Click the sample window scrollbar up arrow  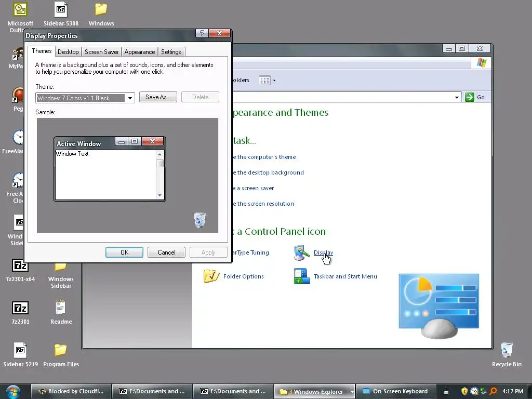pyautogui.click(x=160, y=154)
